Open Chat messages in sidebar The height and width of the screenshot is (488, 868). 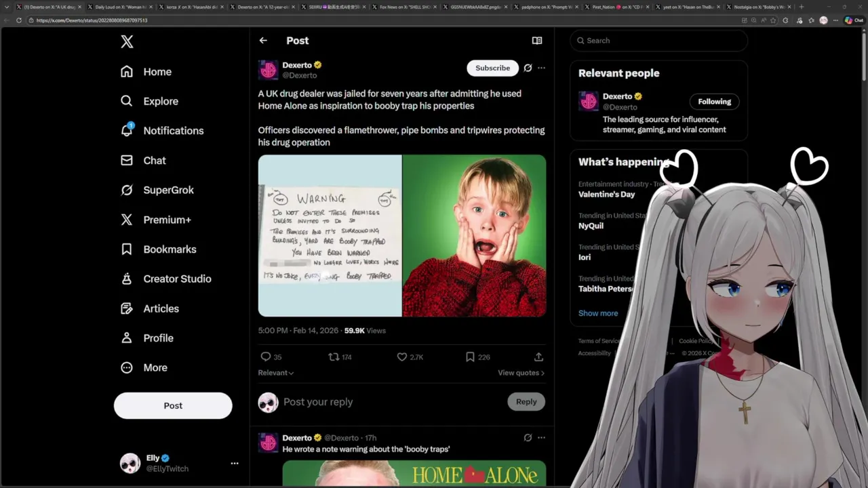(143, 161)
